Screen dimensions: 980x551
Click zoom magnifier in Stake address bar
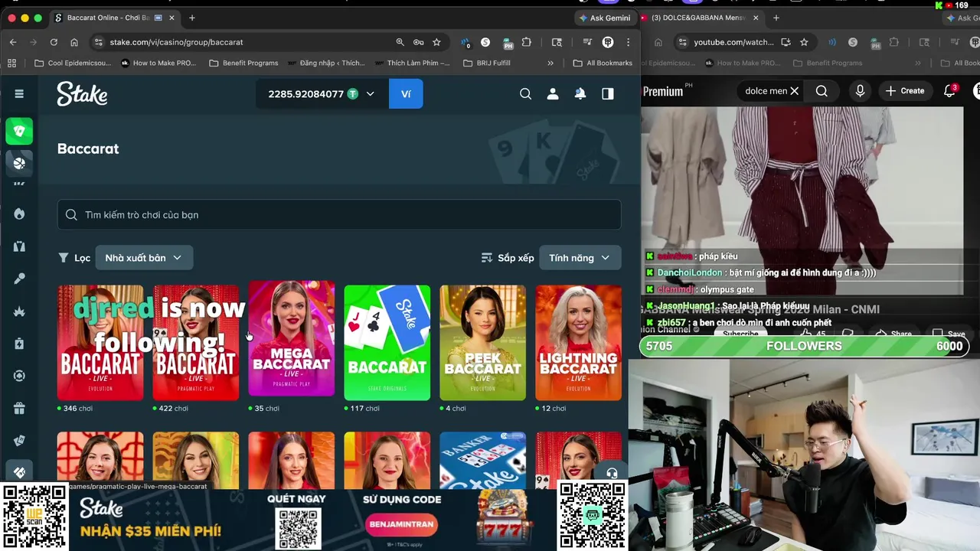(400, 42)
